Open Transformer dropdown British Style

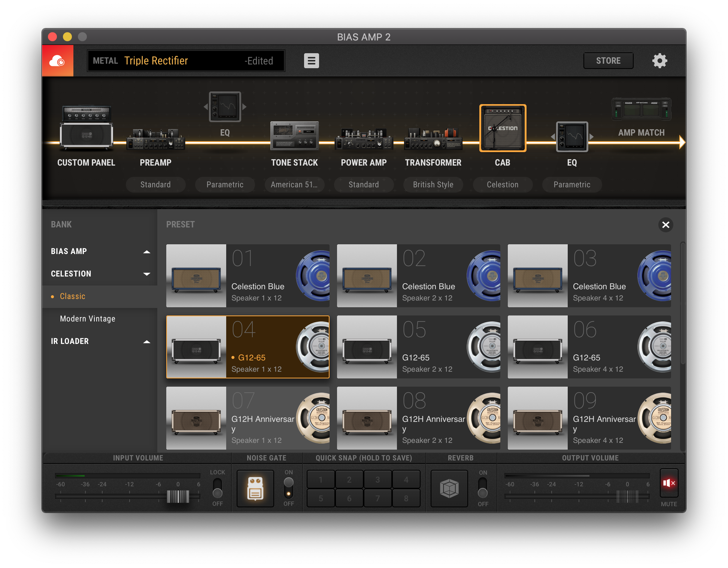(x=433, y=185)
